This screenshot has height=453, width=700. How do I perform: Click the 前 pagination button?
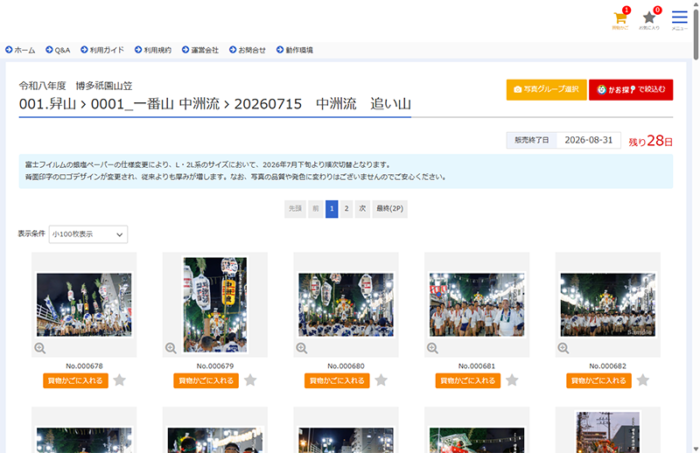(x=316, y=209)
